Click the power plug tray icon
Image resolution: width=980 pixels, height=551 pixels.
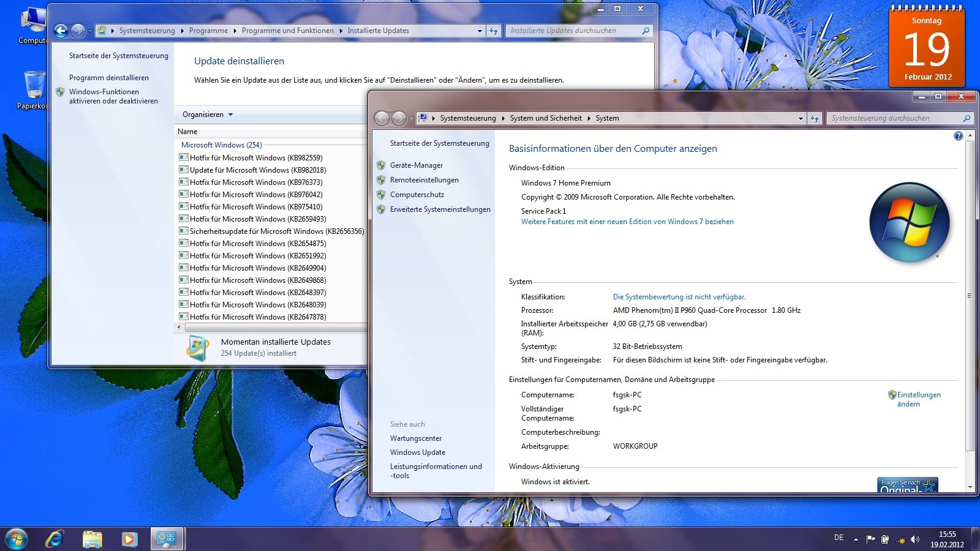pyautogui.click(x=885, y=539)
